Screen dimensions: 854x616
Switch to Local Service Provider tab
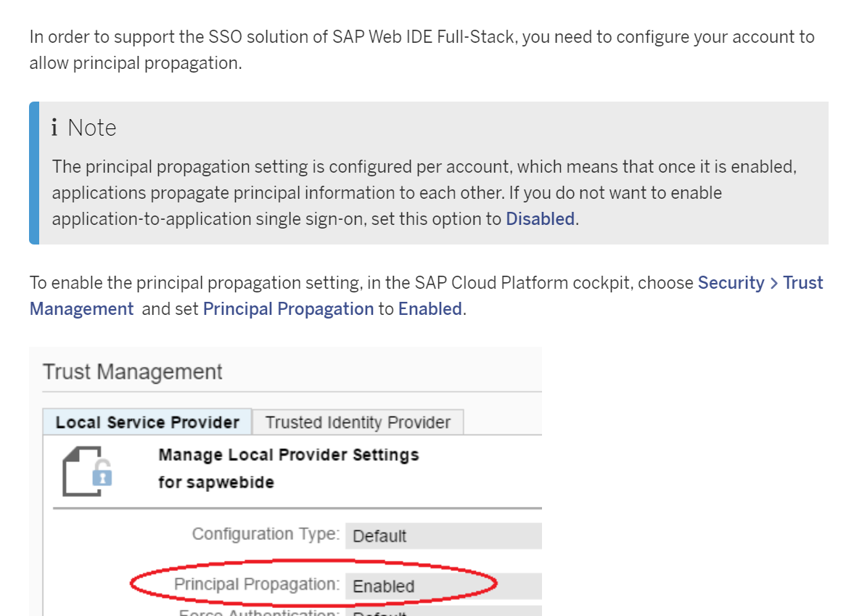pos(147,422)
